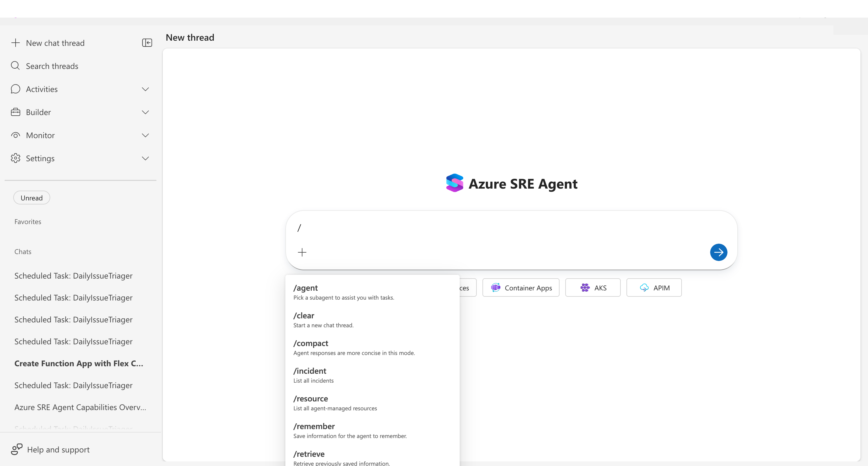
Task: Pick the /compact command
Action: coord(372,347)
